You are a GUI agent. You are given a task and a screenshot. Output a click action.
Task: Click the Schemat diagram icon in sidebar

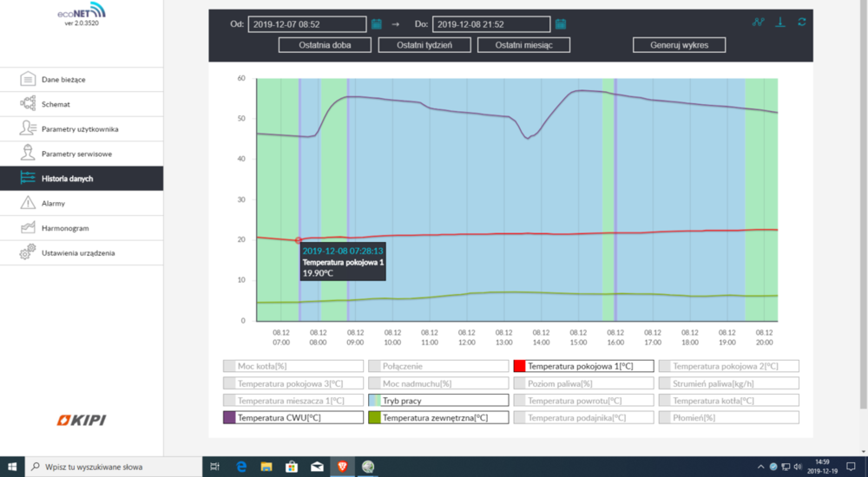(x=27, y=104)
